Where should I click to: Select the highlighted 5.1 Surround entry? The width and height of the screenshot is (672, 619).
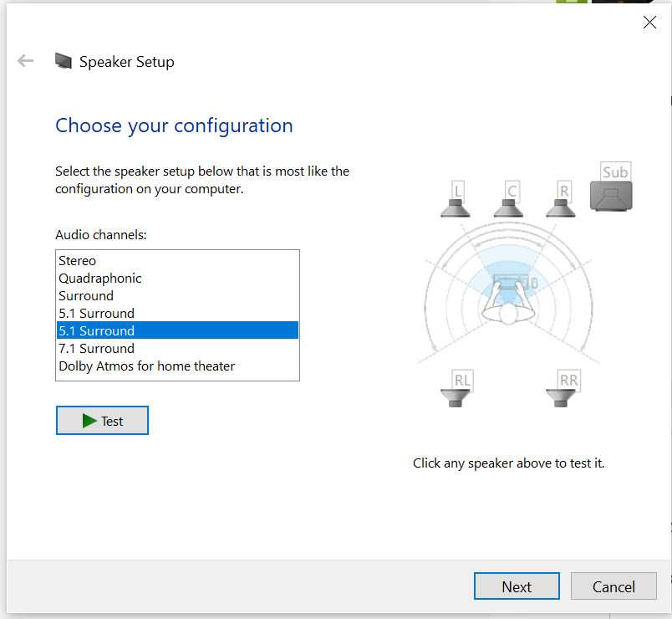pos(177,330)
